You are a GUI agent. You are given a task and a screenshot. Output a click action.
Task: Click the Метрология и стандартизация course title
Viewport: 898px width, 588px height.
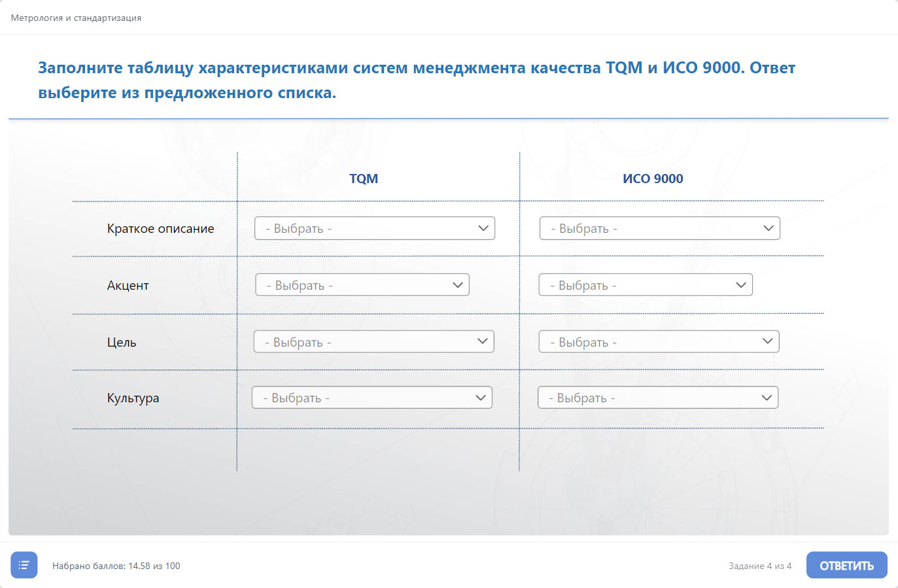click(76, 18)
